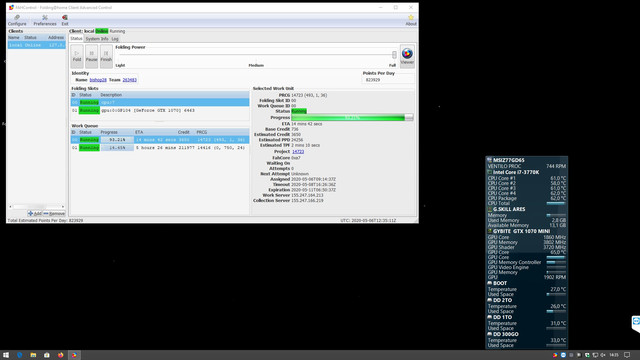
Task: Click the Clients Address column header
Action: [x=56, y=37]
